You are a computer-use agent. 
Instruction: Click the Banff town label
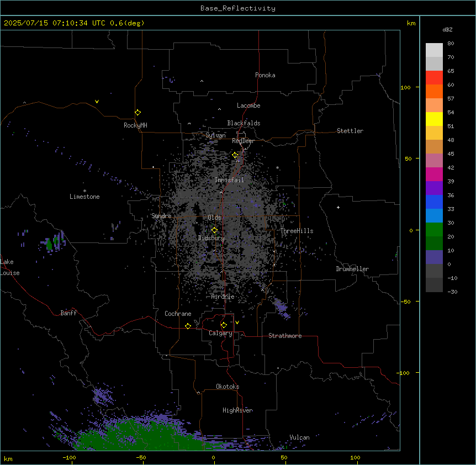pyautogui.click(x=68, y=313)
